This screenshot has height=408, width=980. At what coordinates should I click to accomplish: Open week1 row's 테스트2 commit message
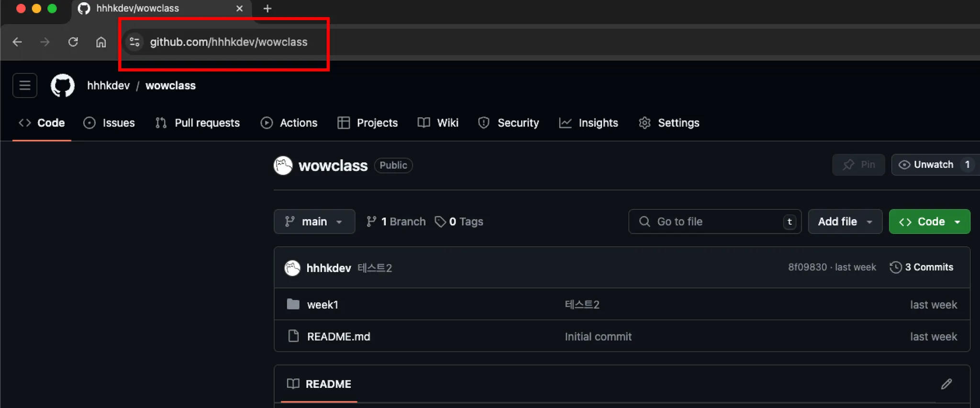tap(582, 305)
